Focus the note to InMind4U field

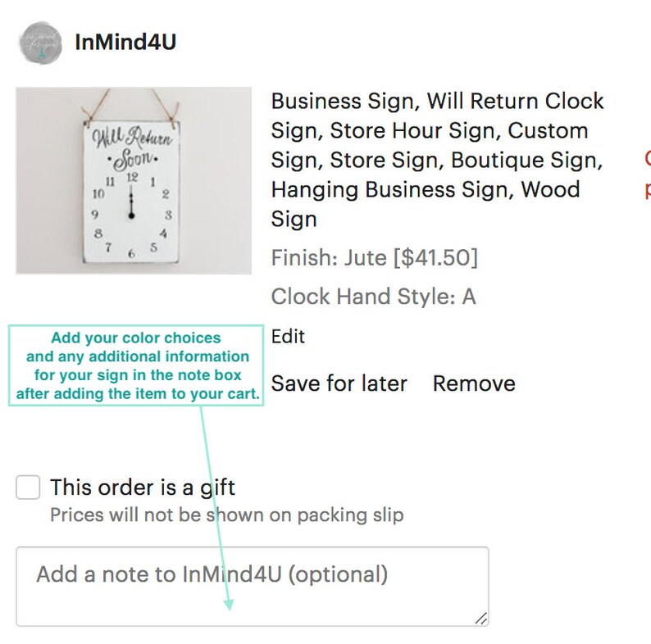pyautogui.click(x=253, y=587)
